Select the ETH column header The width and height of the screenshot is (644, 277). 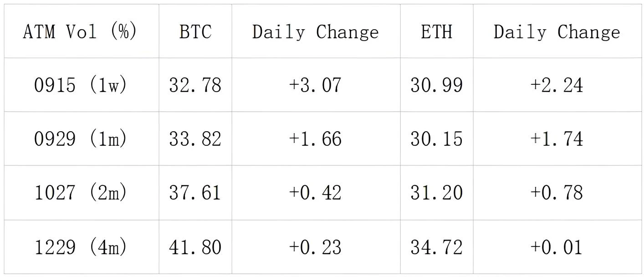click(436, 32)
